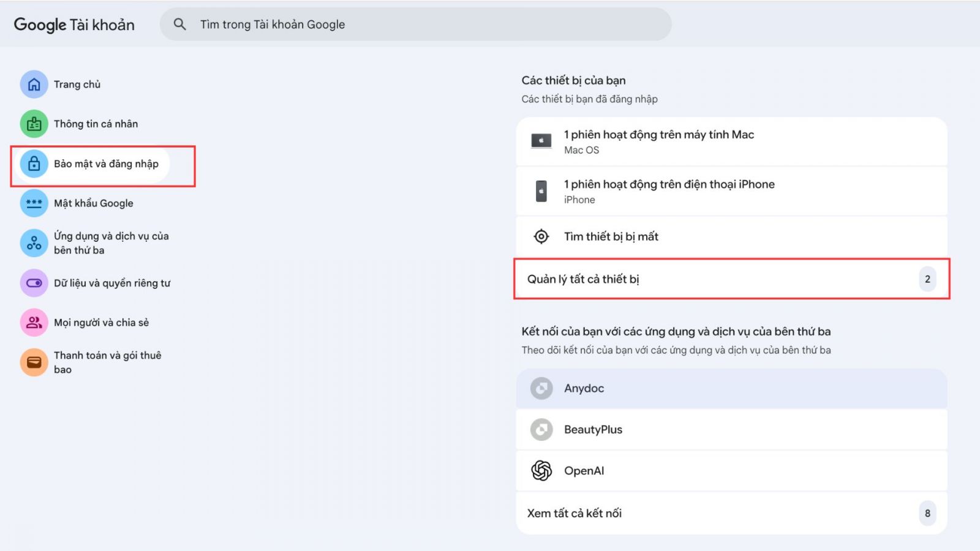Click the third-party apps icon in sidebar
980x551 pixels.
tap(34, 243)
